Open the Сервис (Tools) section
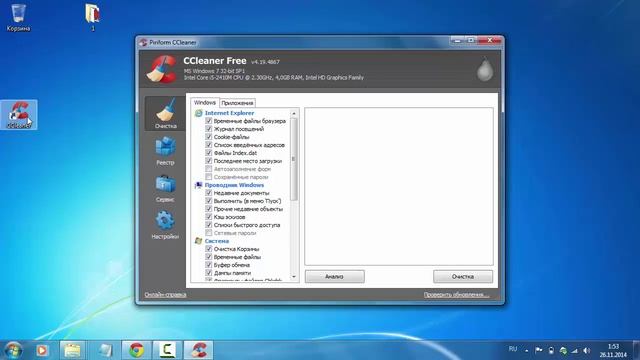This screenshot has height=360, width=640. pyautogui.click(x=165, y=188)
